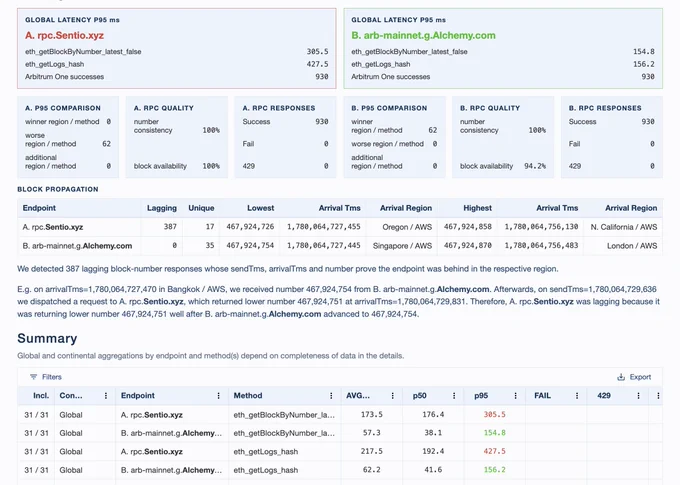The image size is (680, 485).
Task: Click the Export download icon
Action: tap(621, 377)
